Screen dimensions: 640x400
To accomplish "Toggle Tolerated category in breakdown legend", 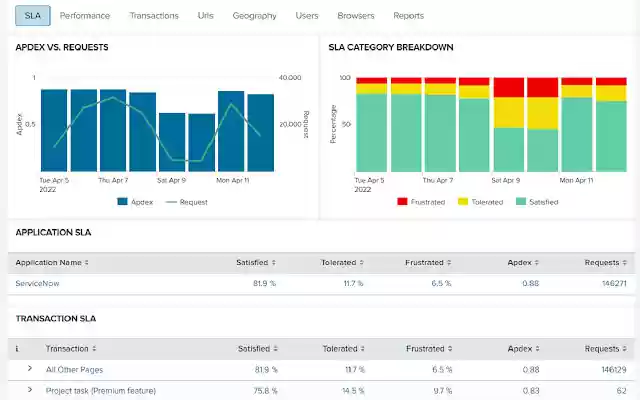I will (x=481, y=201).
